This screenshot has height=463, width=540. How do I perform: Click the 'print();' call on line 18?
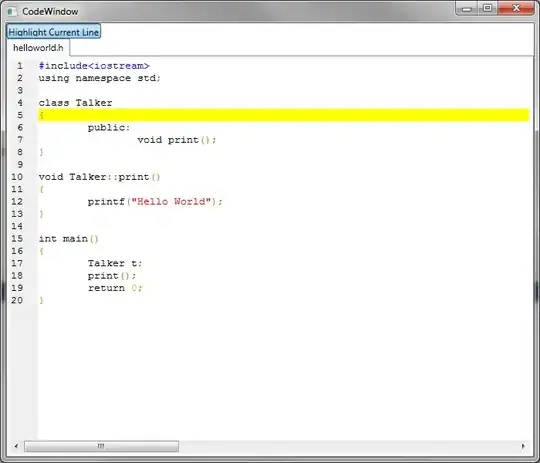(112, 276)
